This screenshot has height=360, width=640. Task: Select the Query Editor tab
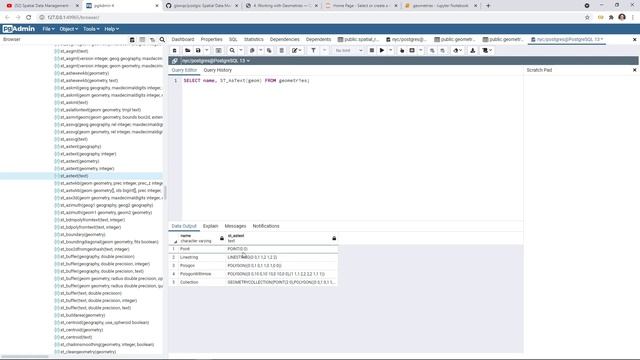click(184, 70)
